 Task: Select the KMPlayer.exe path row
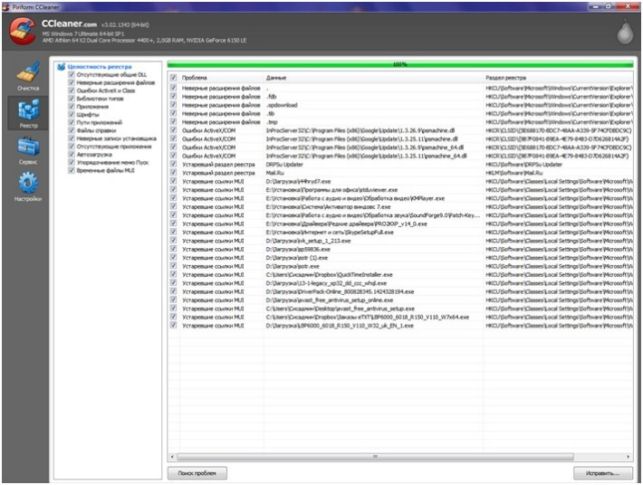(401, 198)
